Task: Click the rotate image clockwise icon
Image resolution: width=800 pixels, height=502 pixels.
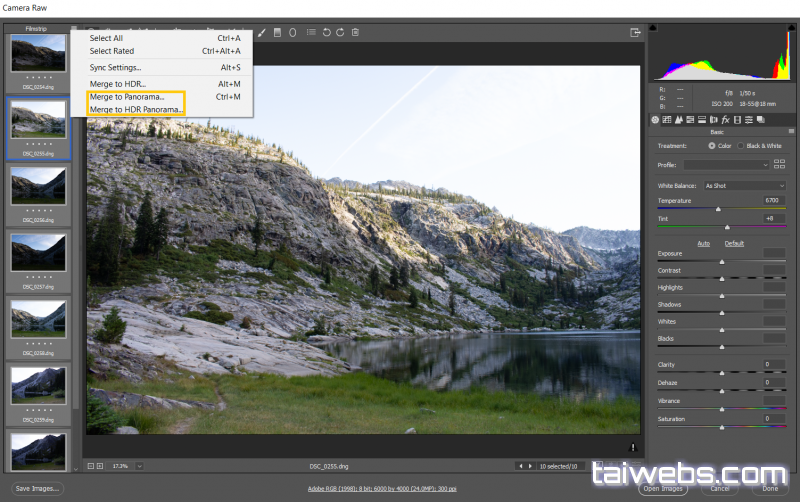Action: click(341, 32)
